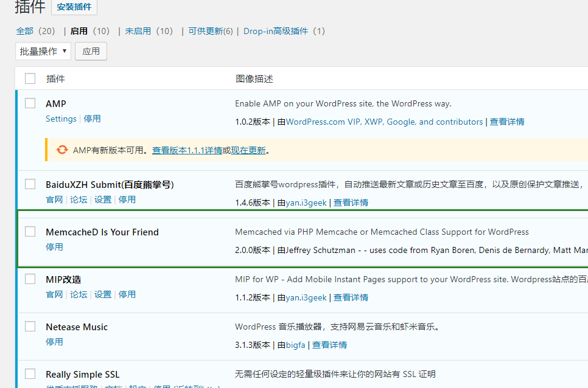Open AMP Settings link
588x388 pixels.
[61, 119]
